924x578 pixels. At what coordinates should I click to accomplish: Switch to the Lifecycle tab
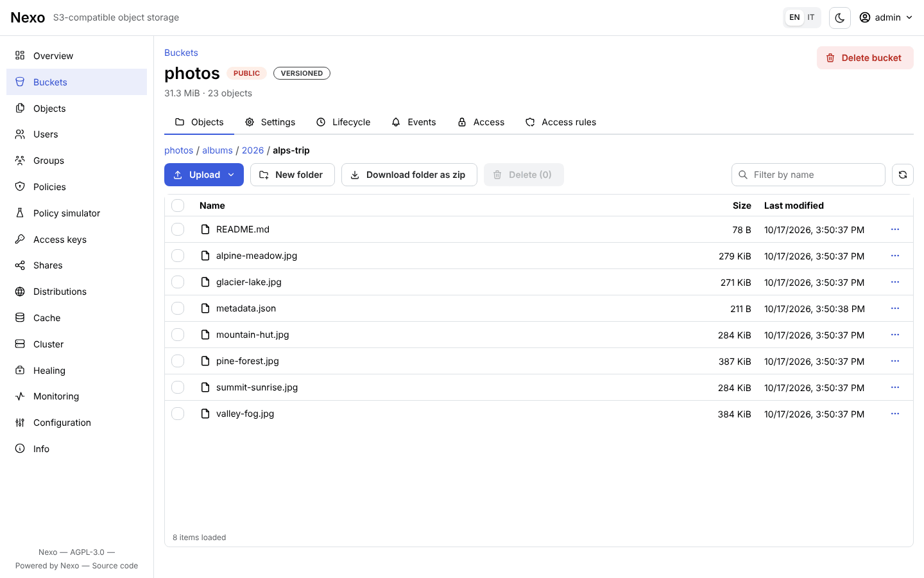pyautogui.click(x=343, y=122)
